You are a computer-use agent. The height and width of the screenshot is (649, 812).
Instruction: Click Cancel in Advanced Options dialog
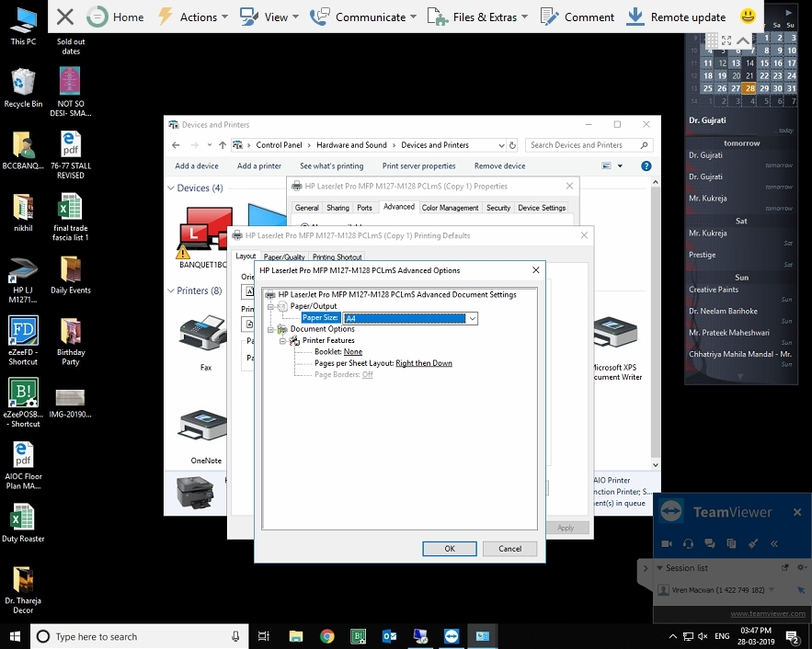click(509, 549)
